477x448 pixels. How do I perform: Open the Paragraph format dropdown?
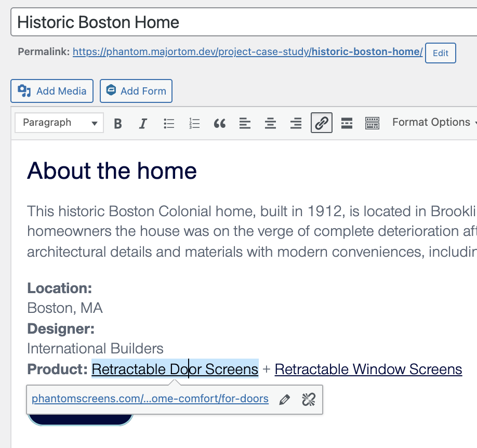click(60, 123)
